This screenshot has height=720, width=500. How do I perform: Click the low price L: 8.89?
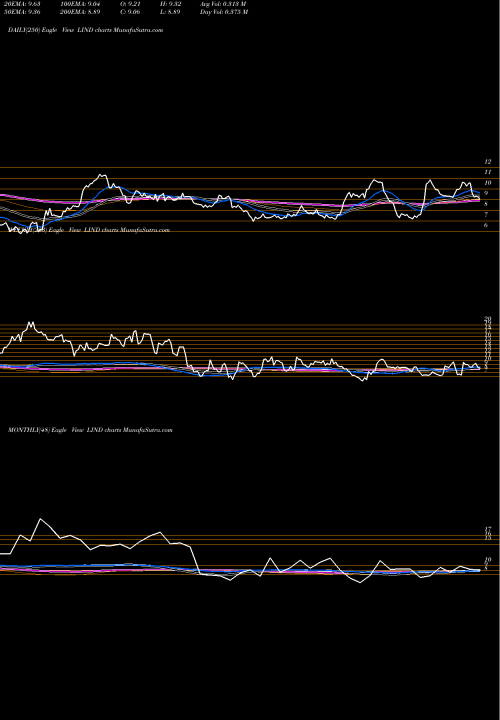[170, 12]
